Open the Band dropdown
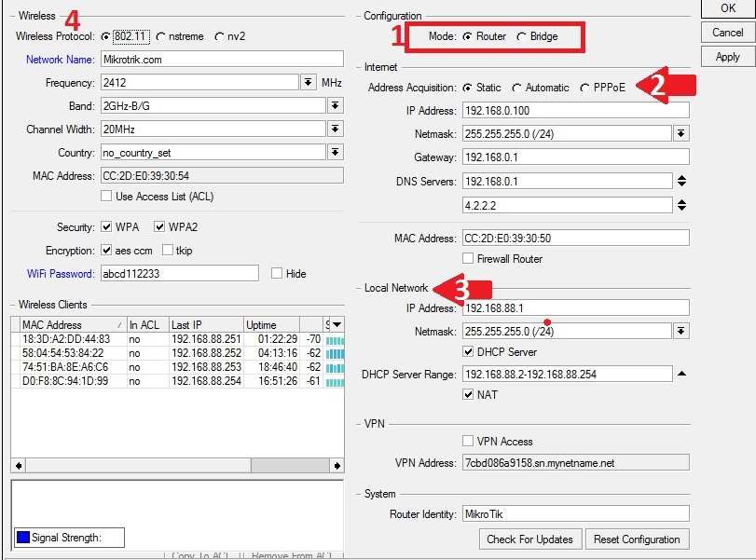The height and width of the screenshot is (560, 756). point(335,105)
